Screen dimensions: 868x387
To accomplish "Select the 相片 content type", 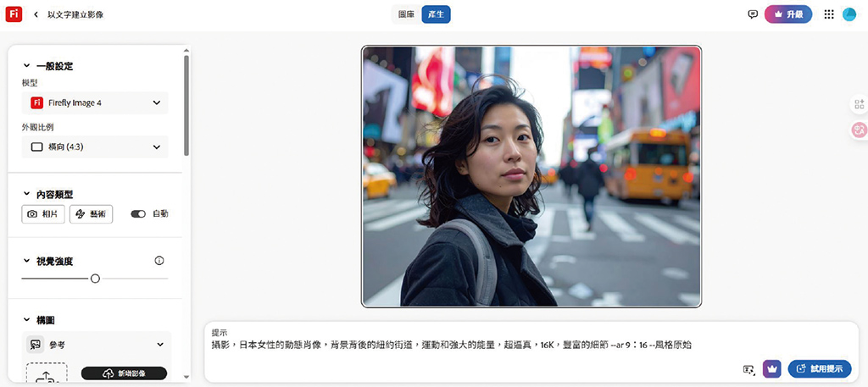I will coord(43,214).
